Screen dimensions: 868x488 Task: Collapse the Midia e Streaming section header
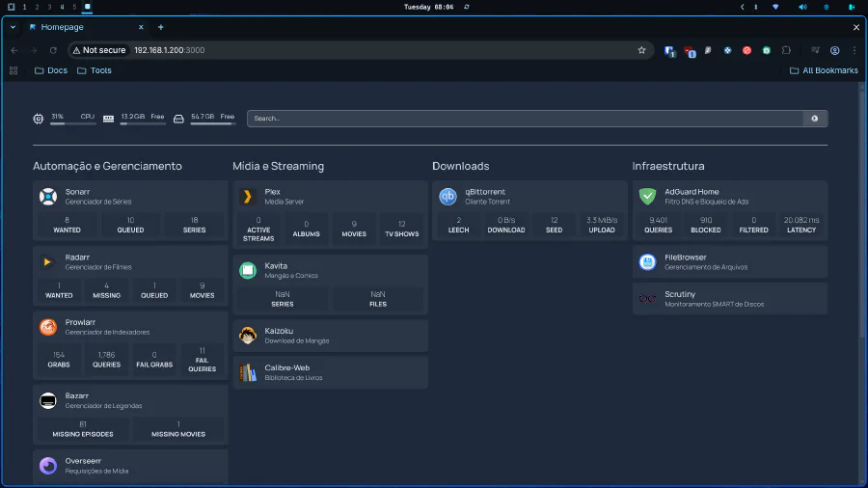pyautogui.click(x=278, y=166)
